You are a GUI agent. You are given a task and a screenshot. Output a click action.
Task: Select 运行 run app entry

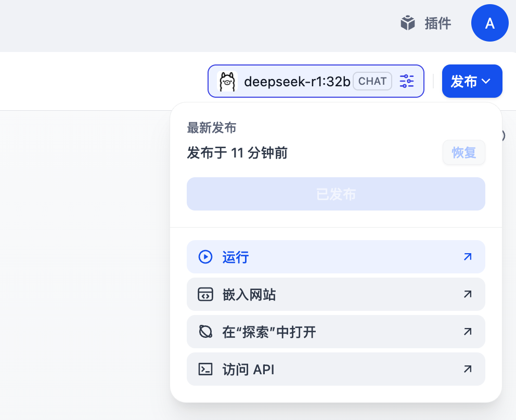tap(336, 257)
